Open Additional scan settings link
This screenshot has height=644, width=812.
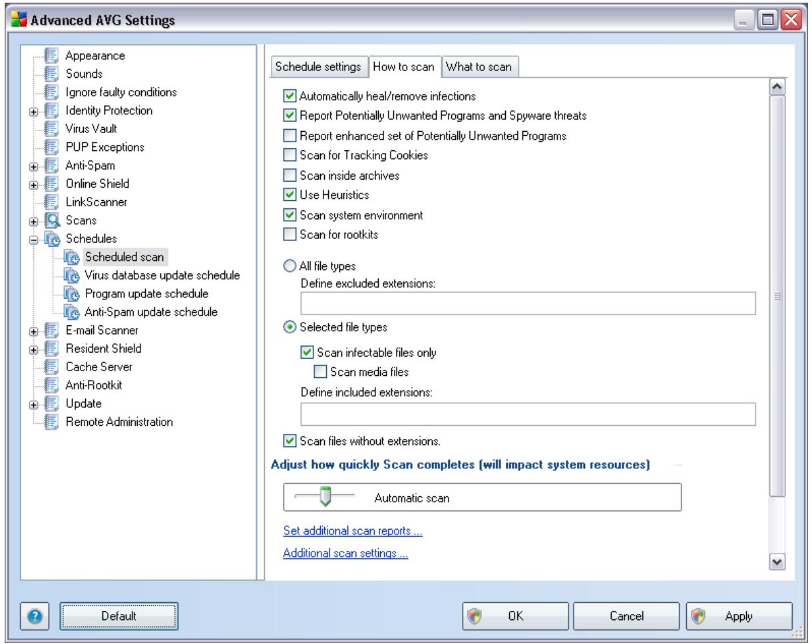pyautogui.click(x=345, y=554)
